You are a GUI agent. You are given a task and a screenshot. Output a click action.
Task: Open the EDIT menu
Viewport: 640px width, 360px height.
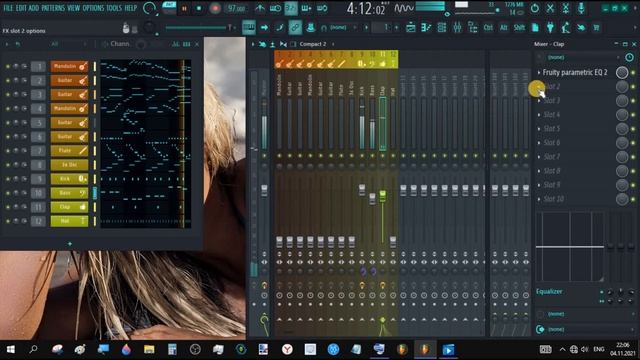pyautogui.click(x=21, y=8)
